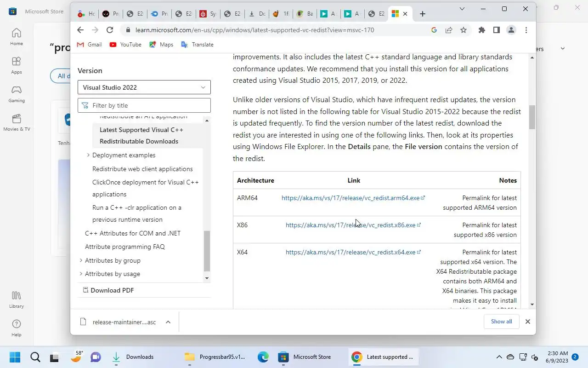Open a new browser tab
The image size is (588, 368).
pyautogui.click(x=423, y=14)
